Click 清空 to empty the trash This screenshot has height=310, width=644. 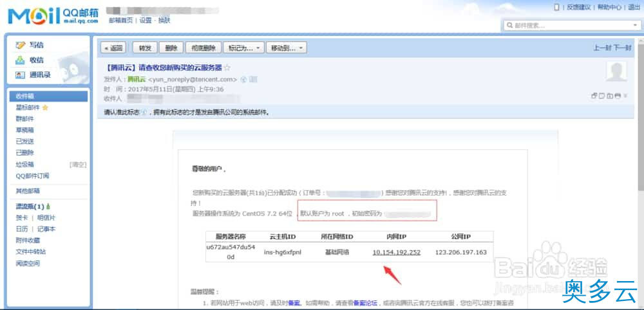point(78,165)
